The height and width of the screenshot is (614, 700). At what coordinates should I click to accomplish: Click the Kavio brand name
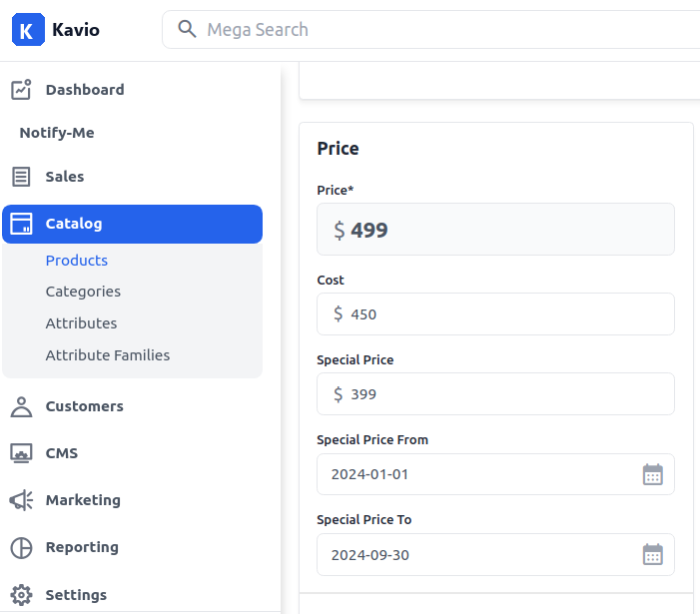coord(76,30)
